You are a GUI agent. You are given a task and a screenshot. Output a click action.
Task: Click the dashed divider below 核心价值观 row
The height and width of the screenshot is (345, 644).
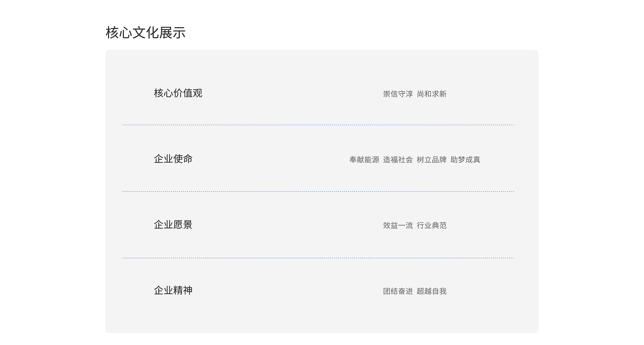318,125
